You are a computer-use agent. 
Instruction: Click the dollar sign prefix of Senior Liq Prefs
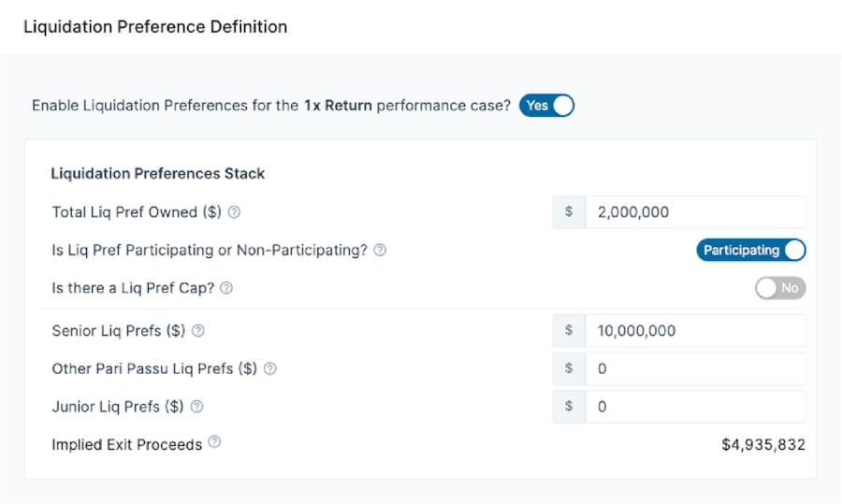(569, 331)
